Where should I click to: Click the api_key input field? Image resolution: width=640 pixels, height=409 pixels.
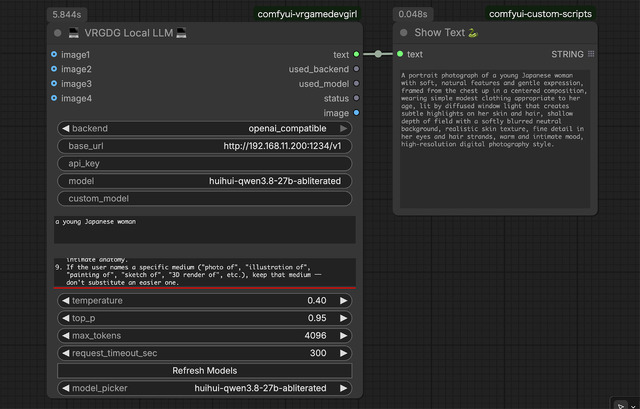click(x=204, y=164)
